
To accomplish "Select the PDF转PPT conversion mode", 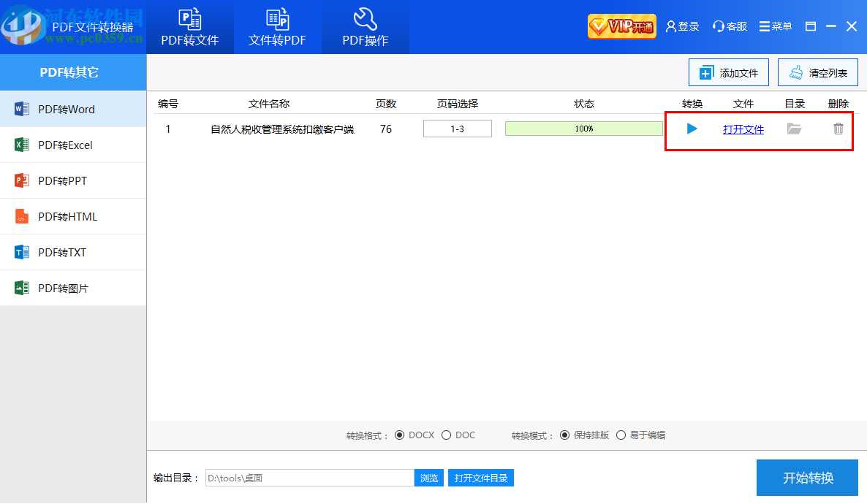I will [x=66, y=180].
